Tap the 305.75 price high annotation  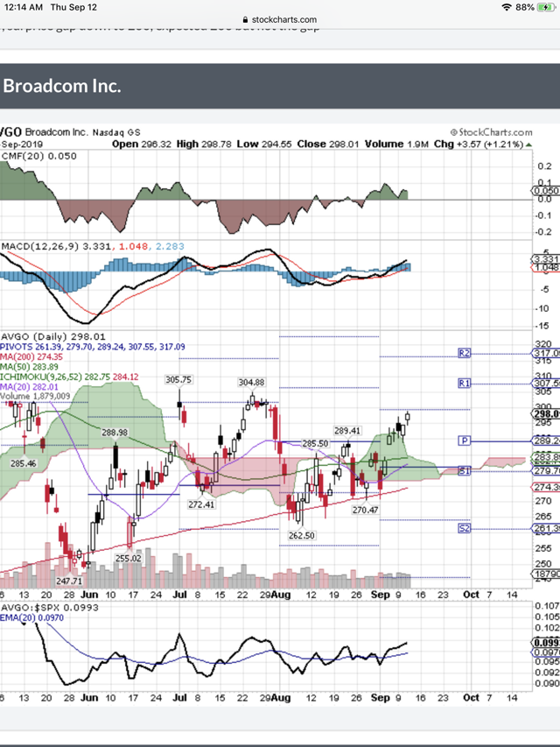coord(178,380)
